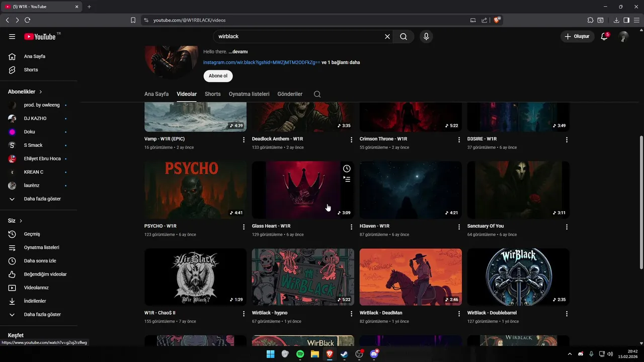Show hidden system tray icons
644x362 pixels.
click(x=570, y=354)
